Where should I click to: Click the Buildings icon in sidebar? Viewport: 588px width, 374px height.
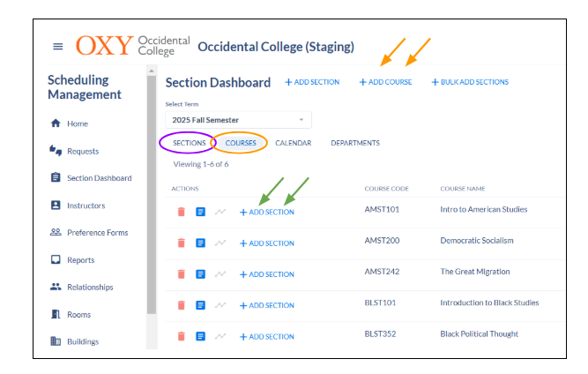pos(56,341)
